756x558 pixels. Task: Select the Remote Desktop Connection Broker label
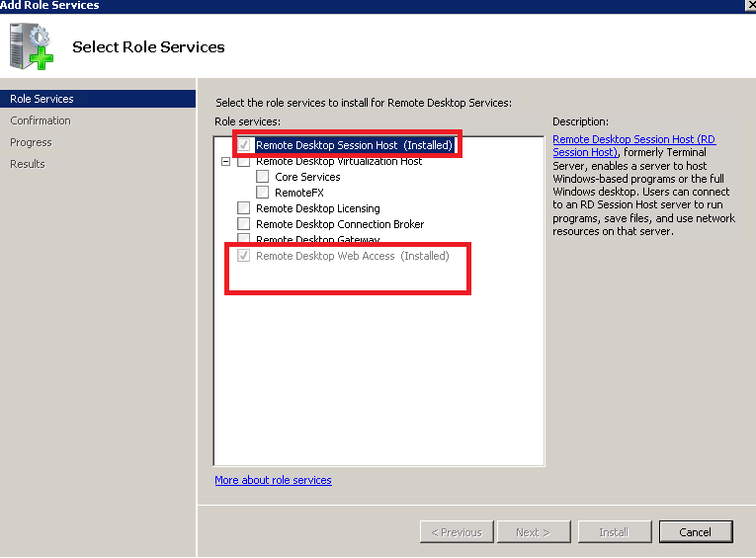coord(340,224)
